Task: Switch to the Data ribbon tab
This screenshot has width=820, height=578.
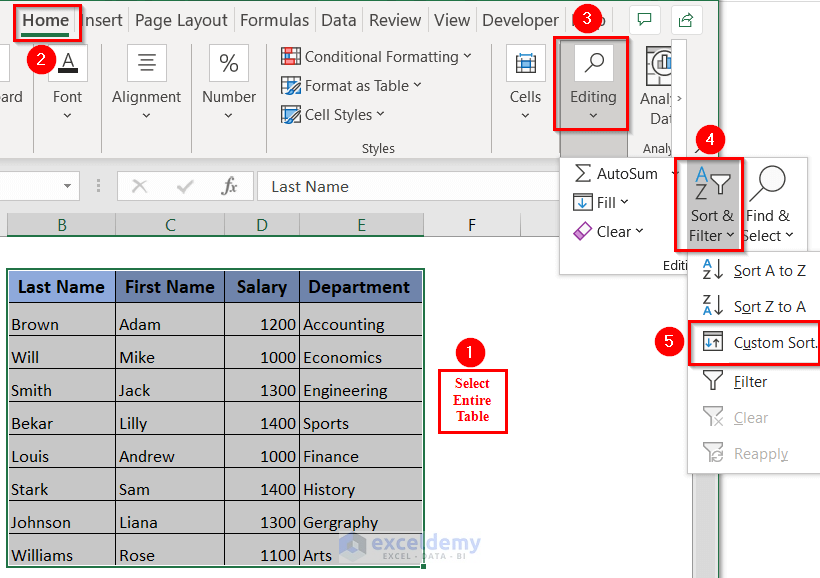Action: (339, 19)
